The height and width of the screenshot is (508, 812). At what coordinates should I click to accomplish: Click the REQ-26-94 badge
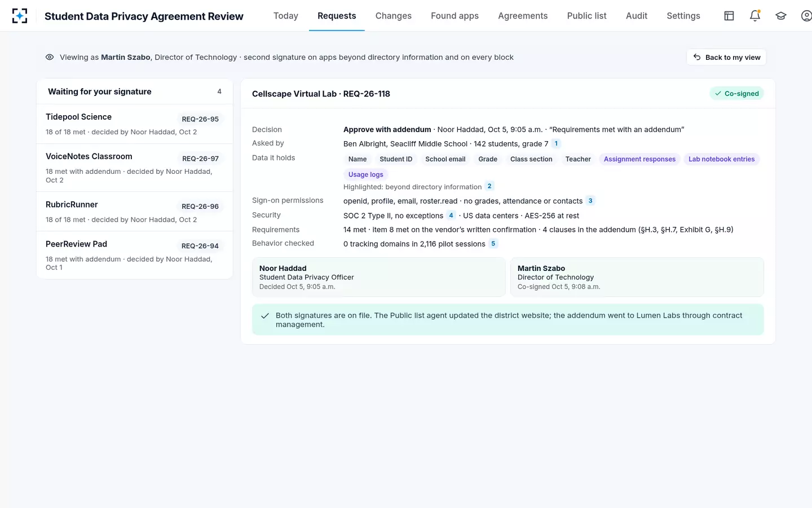click(x=200, y=246)
